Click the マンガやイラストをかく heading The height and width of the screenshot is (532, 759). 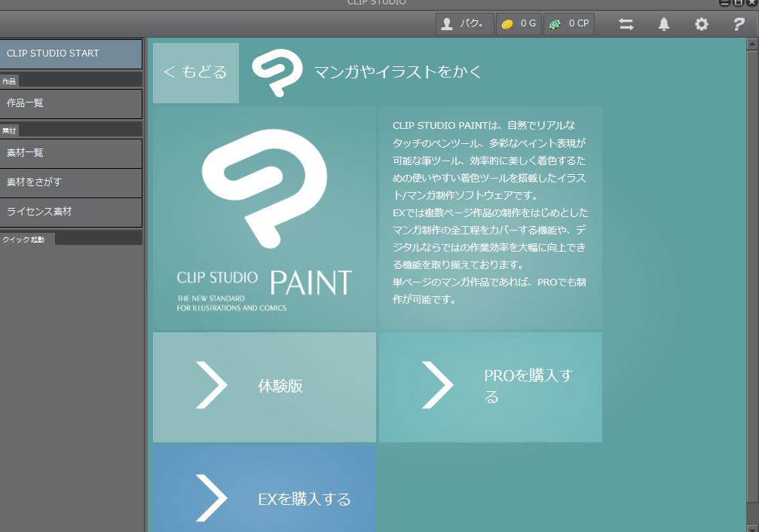coord(398,72)
